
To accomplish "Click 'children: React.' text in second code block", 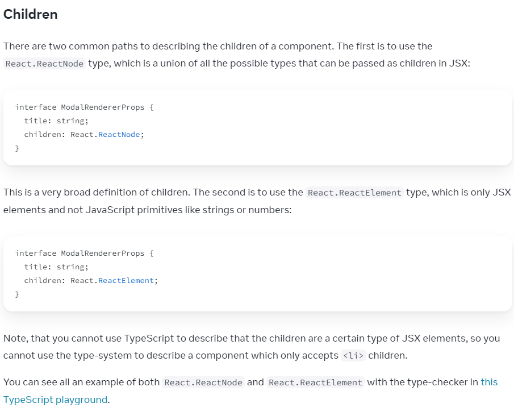I will click(61, 281).
